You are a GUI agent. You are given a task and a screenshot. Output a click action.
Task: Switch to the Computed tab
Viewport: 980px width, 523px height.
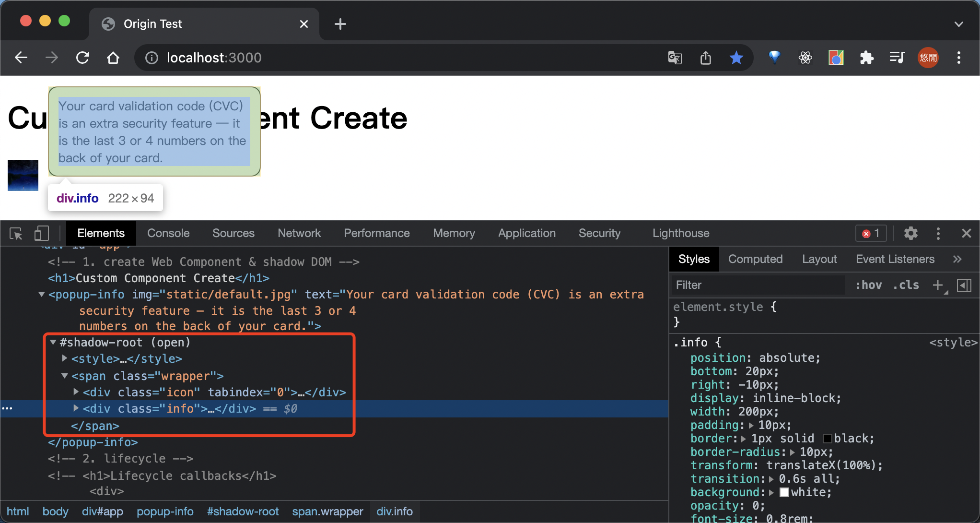755,259
